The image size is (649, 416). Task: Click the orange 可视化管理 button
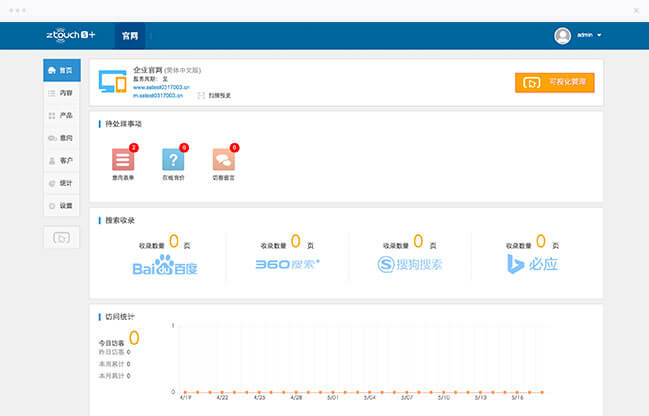554,82
